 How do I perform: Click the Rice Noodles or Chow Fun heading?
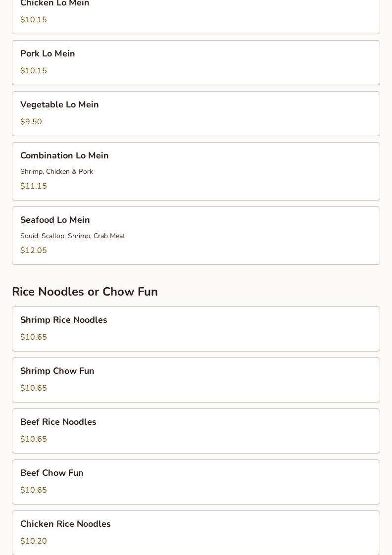click(85, 292)
